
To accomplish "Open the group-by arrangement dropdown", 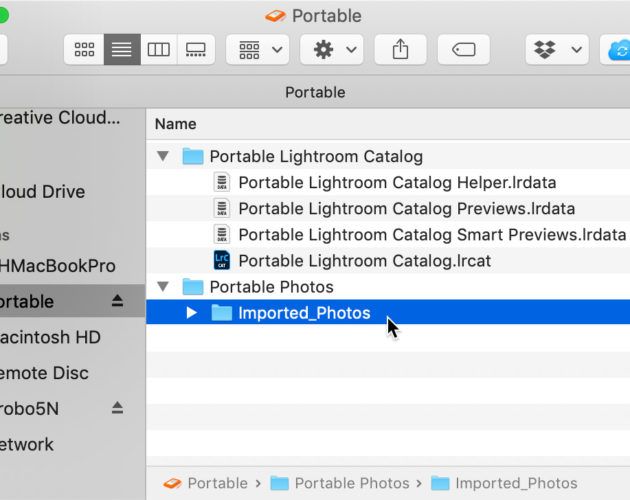I will (x=258, y=50).
